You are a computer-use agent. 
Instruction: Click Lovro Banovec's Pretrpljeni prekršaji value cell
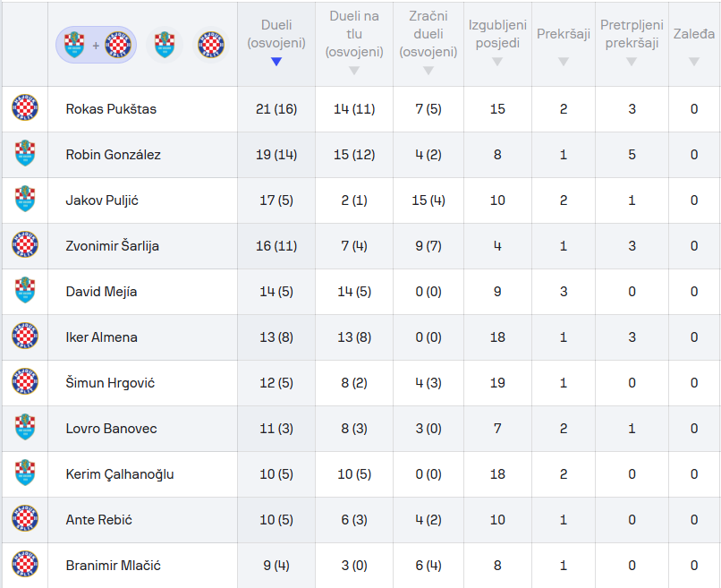click(632, 429)
